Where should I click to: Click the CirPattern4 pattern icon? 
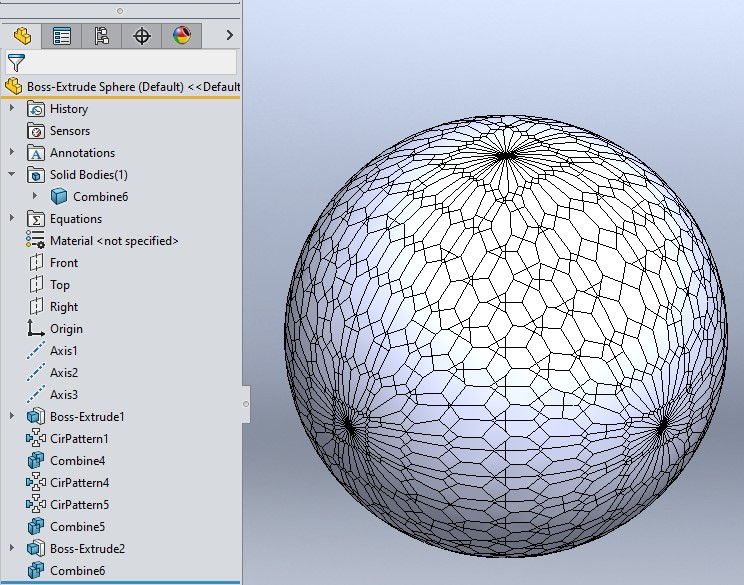[x=36, y=483]
